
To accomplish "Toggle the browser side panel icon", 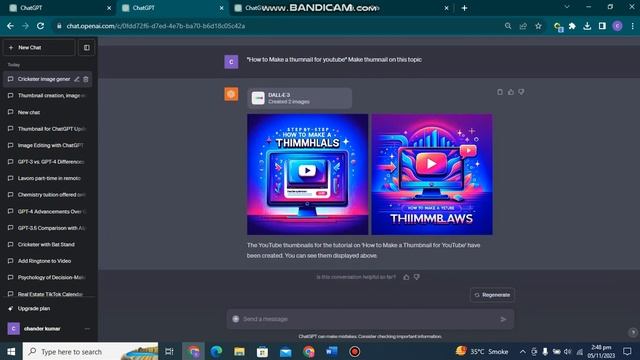I will (602, 26).
